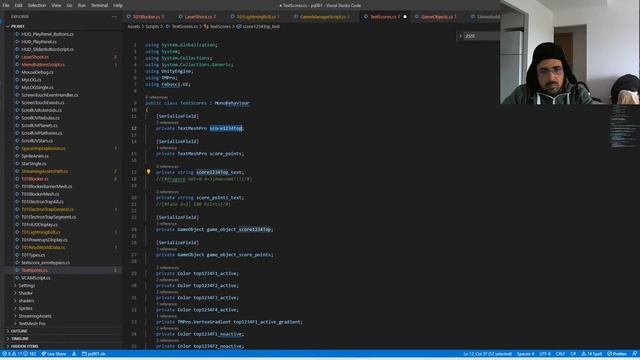This screenshot has width=640, height=360.
Task: Expand the Shader folder
Action: 25,293
